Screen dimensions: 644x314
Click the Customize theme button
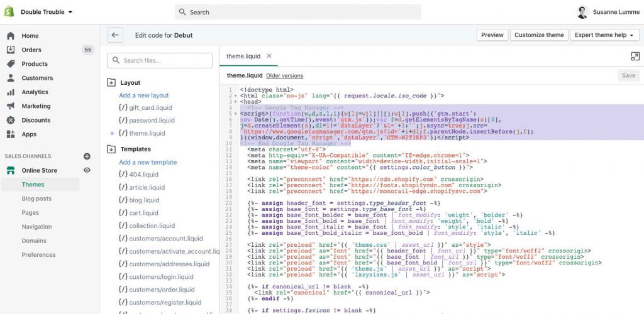pos(539,35)
